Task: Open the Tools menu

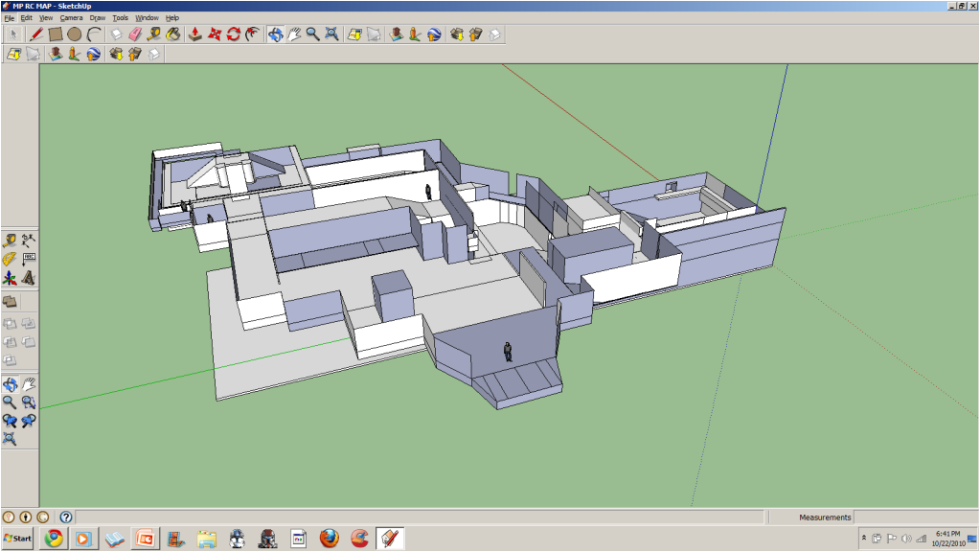Action: click(120, 18)
